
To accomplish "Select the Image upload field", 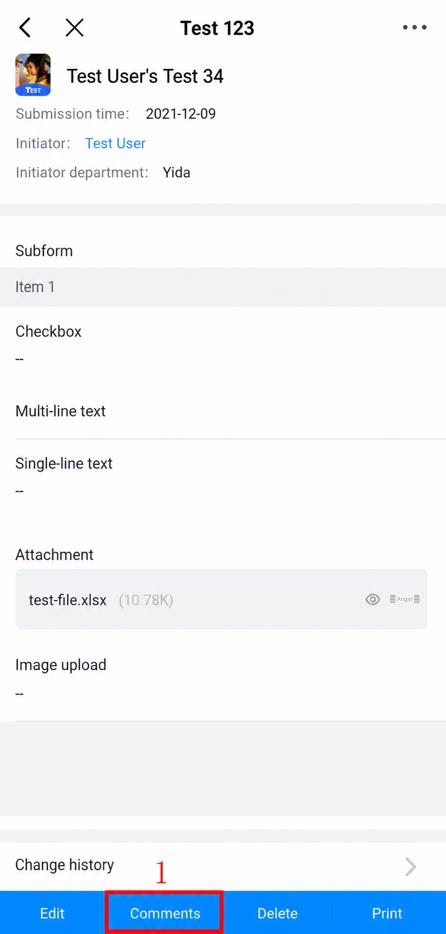I will (x=223, y=679).
